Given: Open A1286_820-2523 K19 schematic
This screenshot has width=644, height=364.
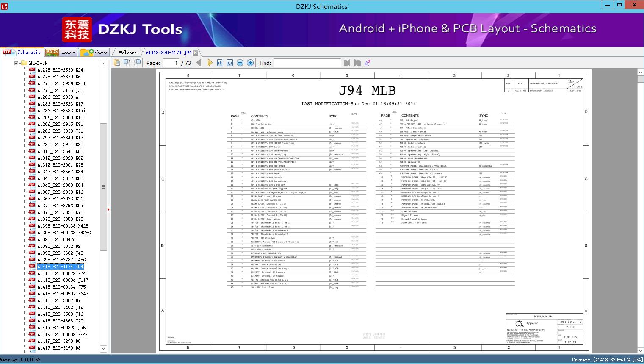Looking at the screenshot, I should coord(60,104).
